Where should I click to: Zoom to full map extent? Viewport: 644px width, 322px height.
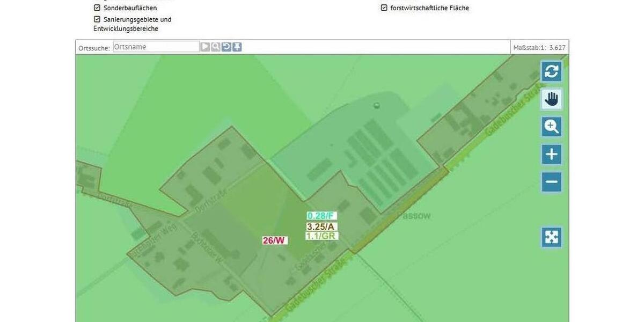click(551, 236)
